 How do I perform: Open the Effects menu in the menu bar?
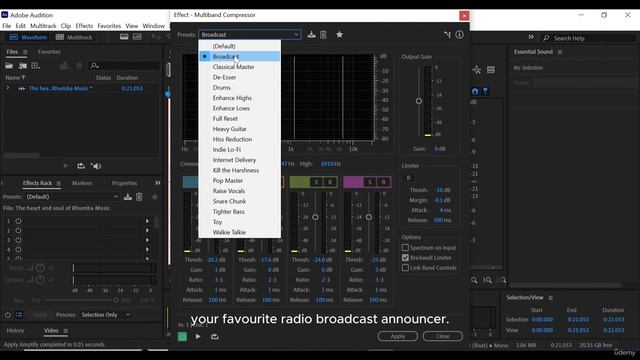click(x=84, y=26)
